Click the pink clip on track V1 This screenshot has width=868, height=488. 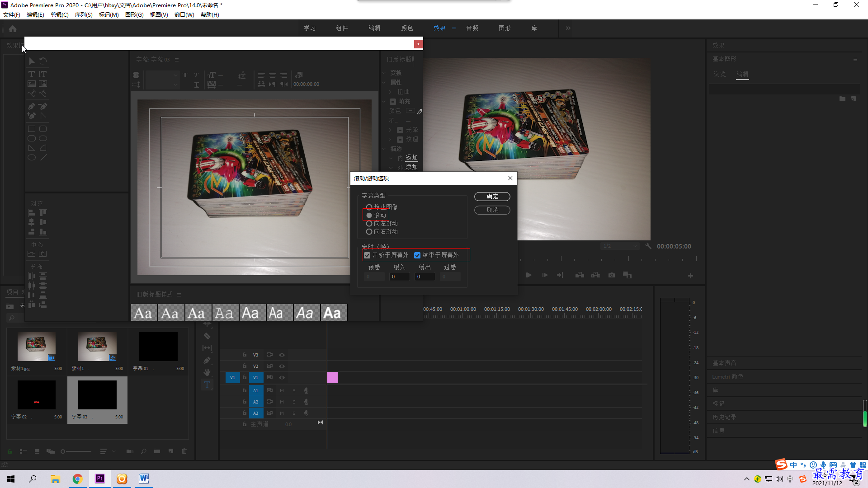(332, 377)
